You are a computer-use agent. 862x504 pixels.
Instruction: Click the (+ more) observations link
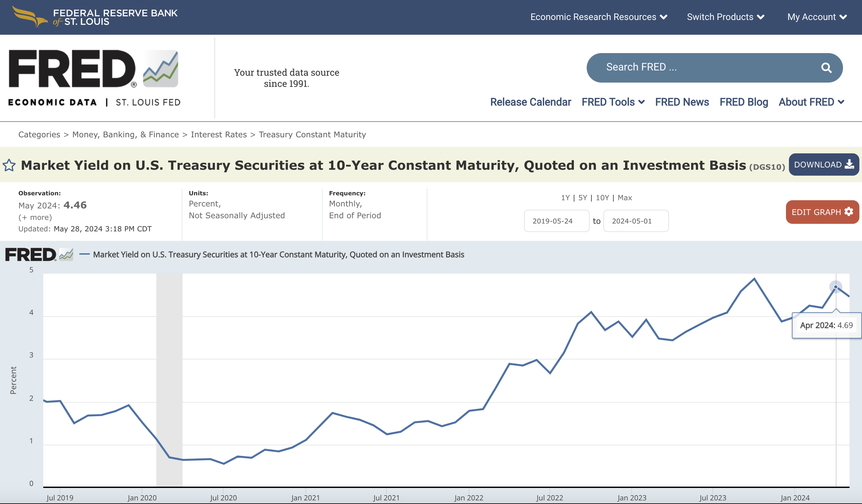click(35, 217)
